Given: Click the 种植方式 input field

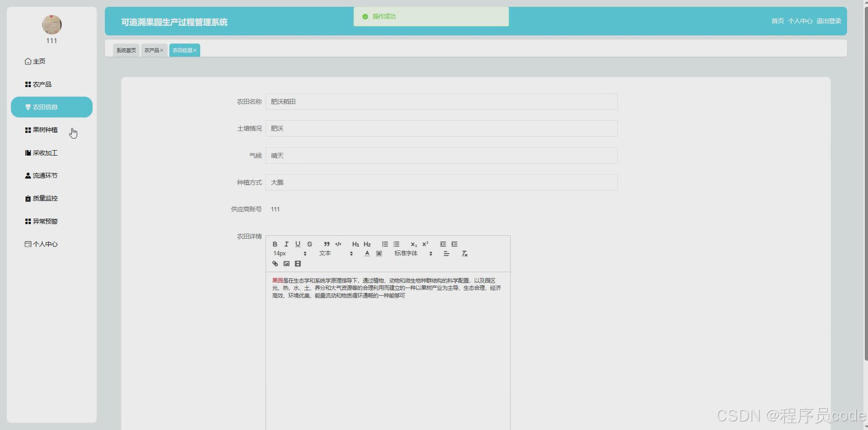Looking at the screenshot, I should (x=441, y=182).
